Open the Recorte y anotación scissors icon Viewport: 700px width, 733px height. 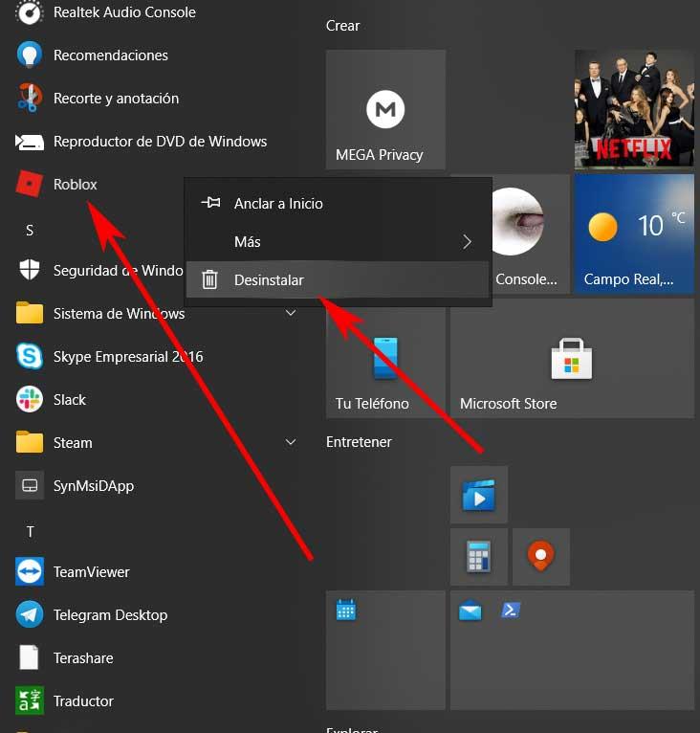(x=30, y=99)
